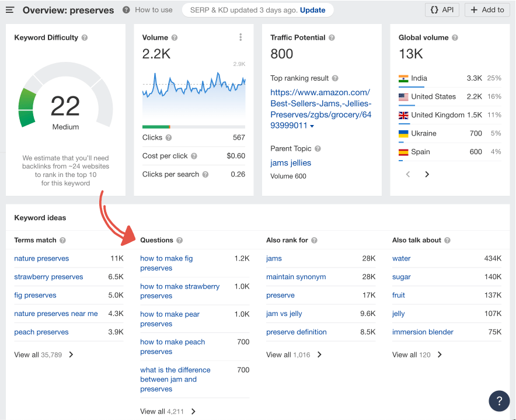Click the Questions column help icon
Screen dimensions: 516x420
coord(180,240)
